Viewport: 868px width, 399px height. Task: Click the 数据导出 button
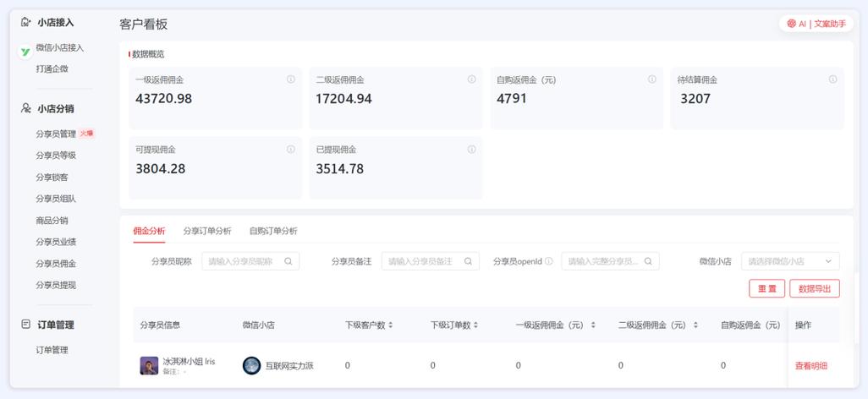(815, 288)
